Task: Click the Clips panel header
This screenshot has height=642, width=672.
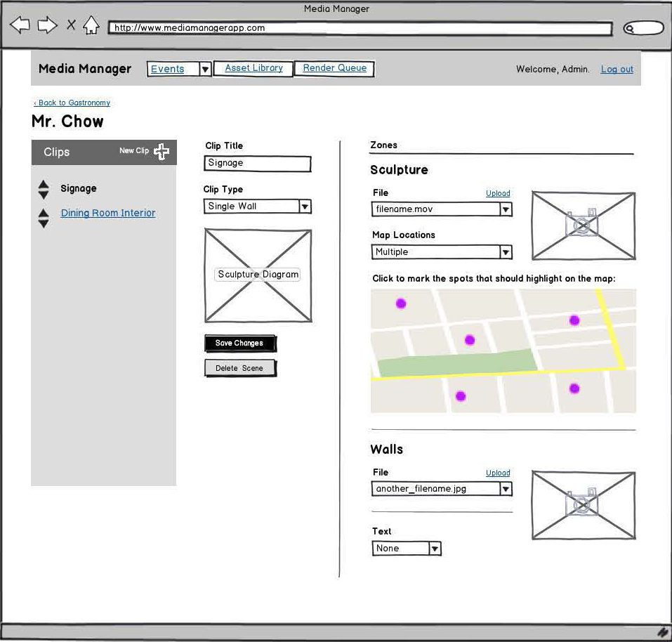Action: coord(104,152)
